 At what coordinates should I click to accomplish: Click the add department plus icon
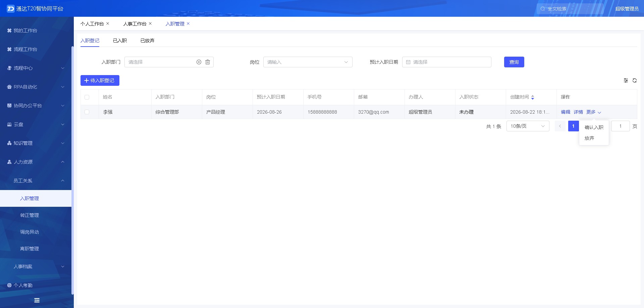(199, 62)
